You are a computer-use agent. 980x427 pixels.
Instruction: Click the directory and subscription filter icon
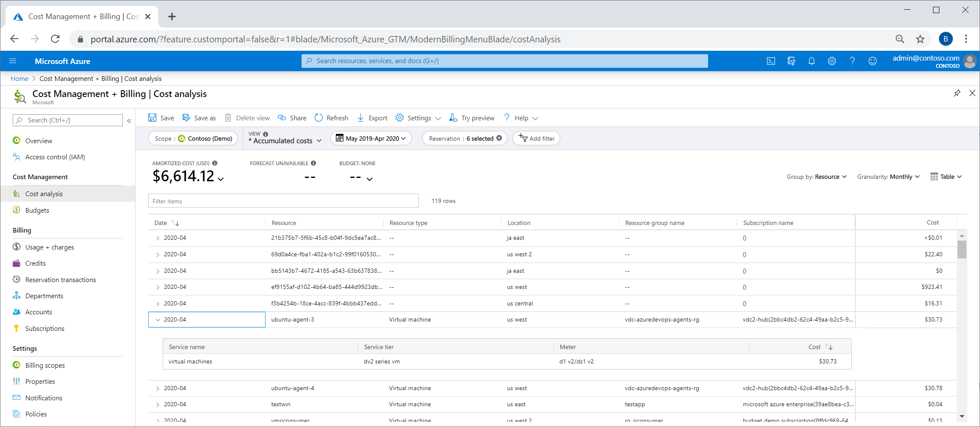click(791, 61)
